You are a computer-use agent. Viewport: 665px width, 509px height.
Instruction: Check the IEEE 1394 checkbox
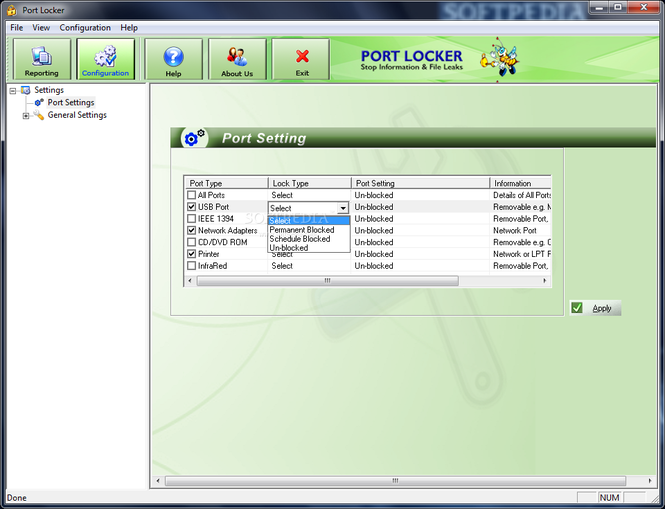click(192, 219)
